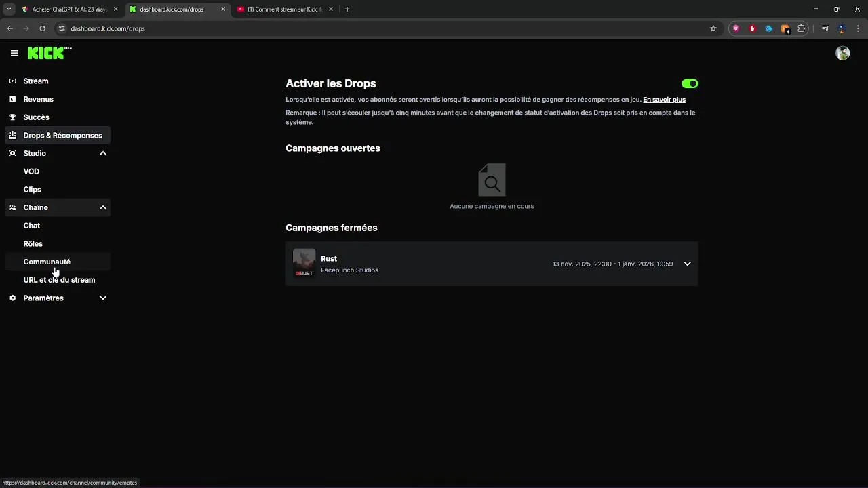Open Clips under Studio
868x488 pixels.
(32, 189)
